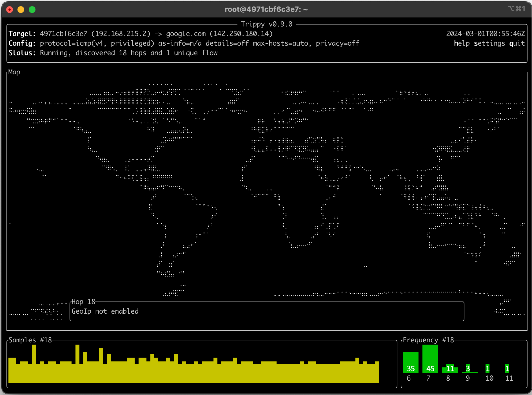Click the help shortcut label

coord(462,43)
